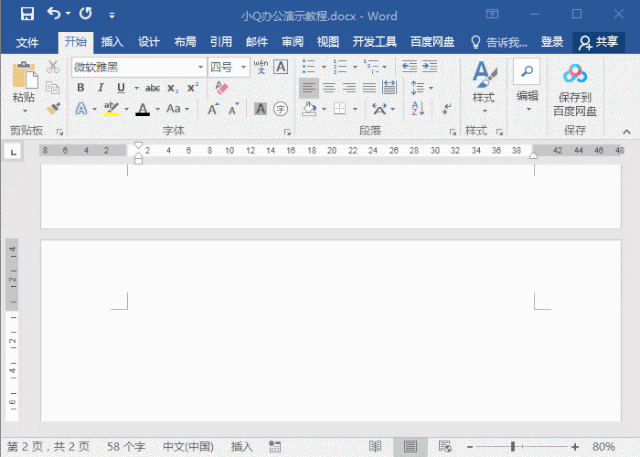Open the 布局 ribbon tab
Screen dimensions: 640x457
click(x=185, y=42)
